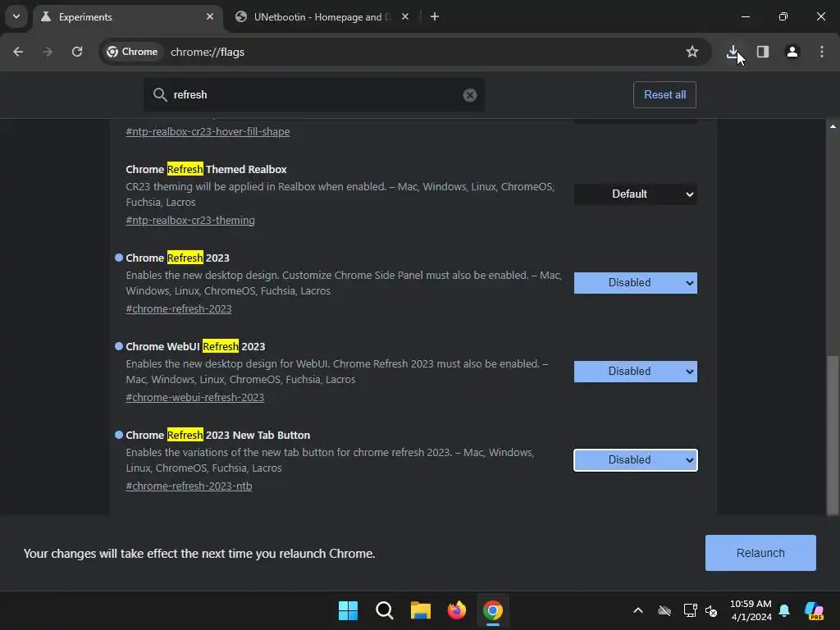Open Windows taskbar search
Image resolution: width=840 pixels, height=630 pixels.
click(x=384, y=610)
